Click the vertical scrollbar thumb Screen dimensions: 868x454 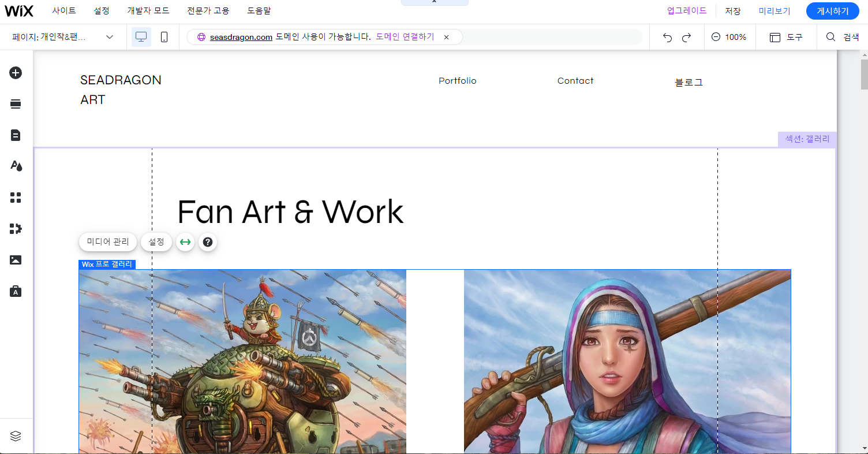(x=864, y=74)
